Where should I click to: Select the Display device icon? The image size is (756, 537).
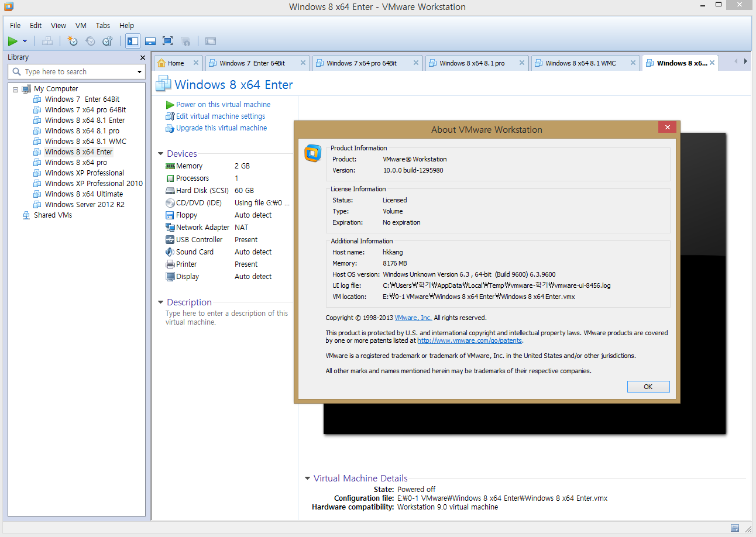point(170,277)
